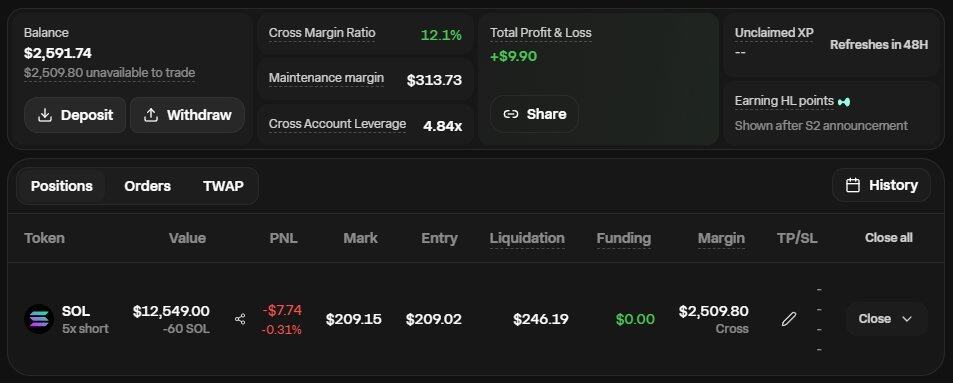Click the Share profit button
The height and width of the screenshot is (383, 953).
click(534, 114)
